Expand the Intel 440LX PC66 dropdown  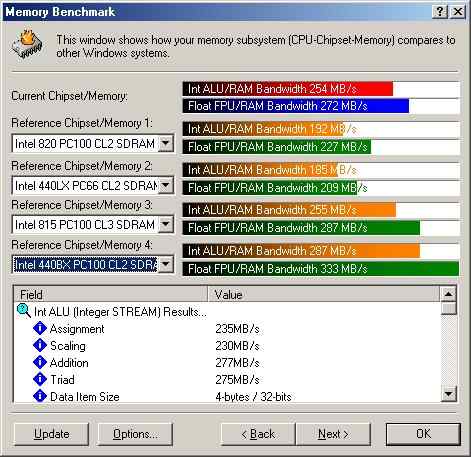pos(166,185)
